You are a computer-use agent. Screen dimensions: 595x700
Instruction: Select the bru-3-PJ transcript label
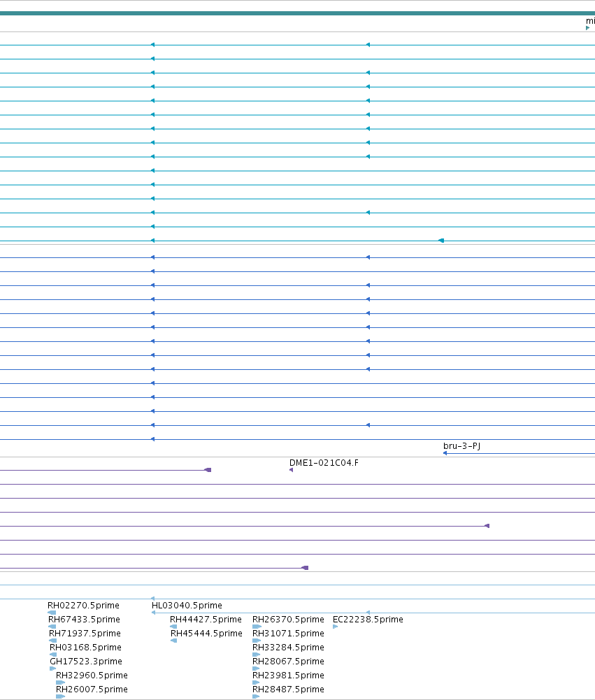coord(461,445)
